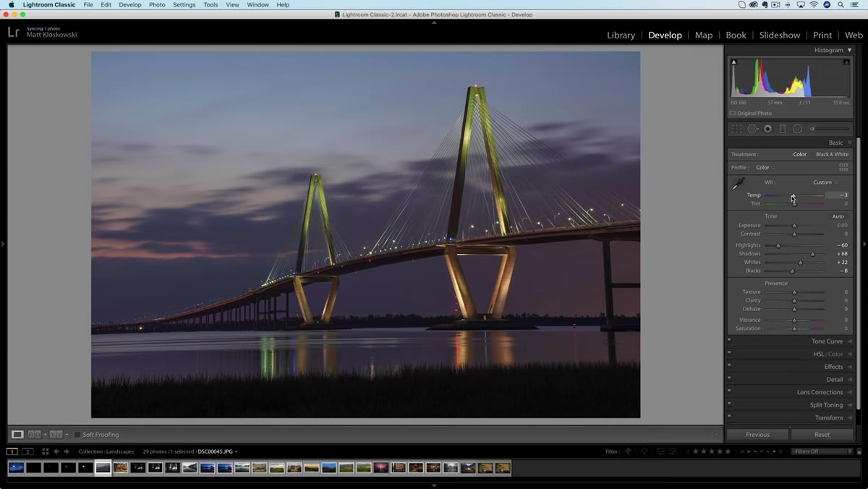Image resolution: width=868 pixels, height=489 pixels.
Task: Switch to the Library module
Action: (621, 35)
